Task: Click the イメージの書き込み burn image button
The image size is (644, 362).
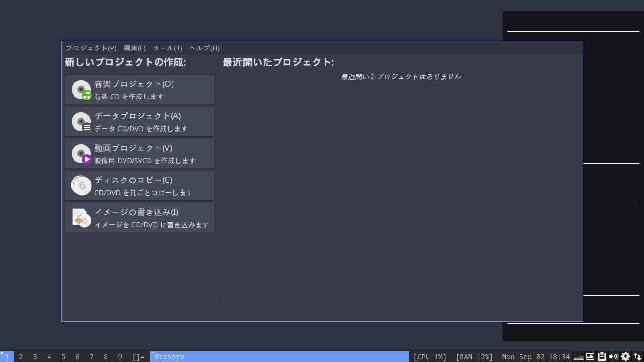Action: point(140,217)
